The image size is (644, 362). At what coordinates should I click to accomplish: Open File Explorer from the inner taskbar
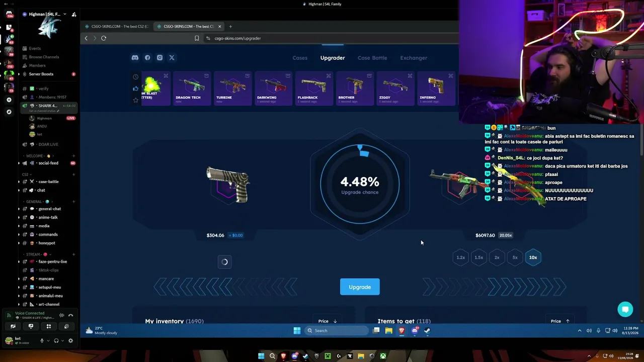coord(389,330)
